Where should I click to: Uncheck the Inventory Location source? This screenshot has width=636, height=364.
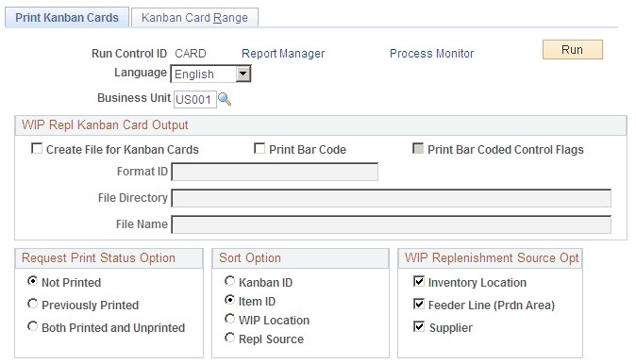tap(419, 281)
